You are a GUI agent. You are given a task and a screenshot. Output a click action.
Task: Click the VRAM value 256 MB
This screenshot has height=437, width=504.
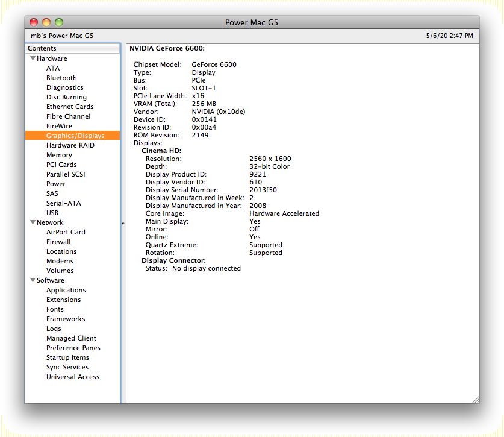(204, 104)
